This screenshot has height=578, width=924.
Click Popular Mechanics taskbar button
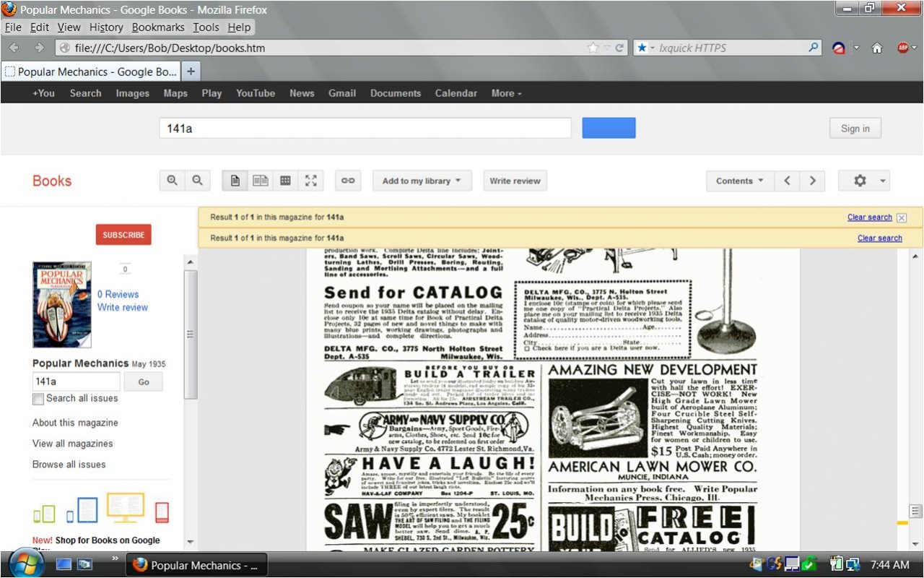click(196, 565)
